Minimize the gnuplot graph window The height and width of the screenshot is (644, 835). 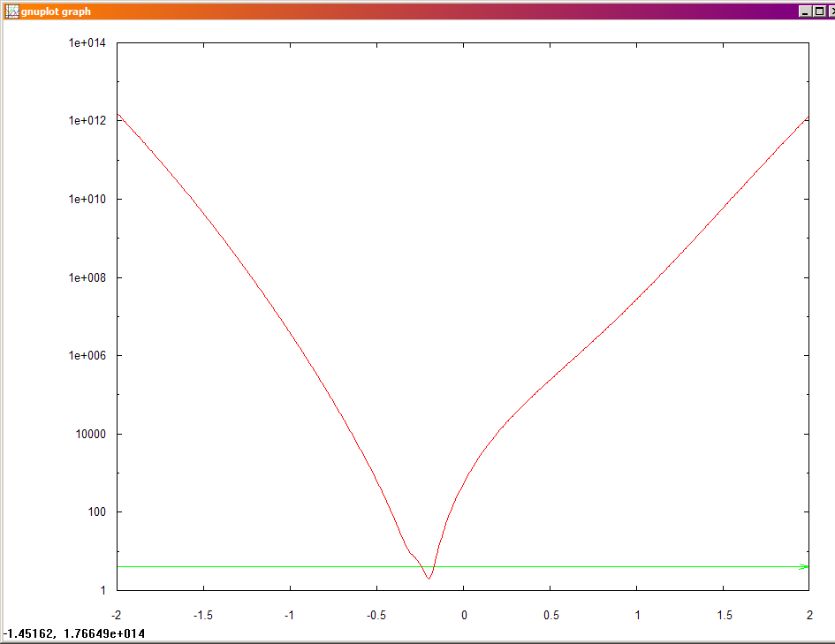pyautogui.click(x=804, y=11)
